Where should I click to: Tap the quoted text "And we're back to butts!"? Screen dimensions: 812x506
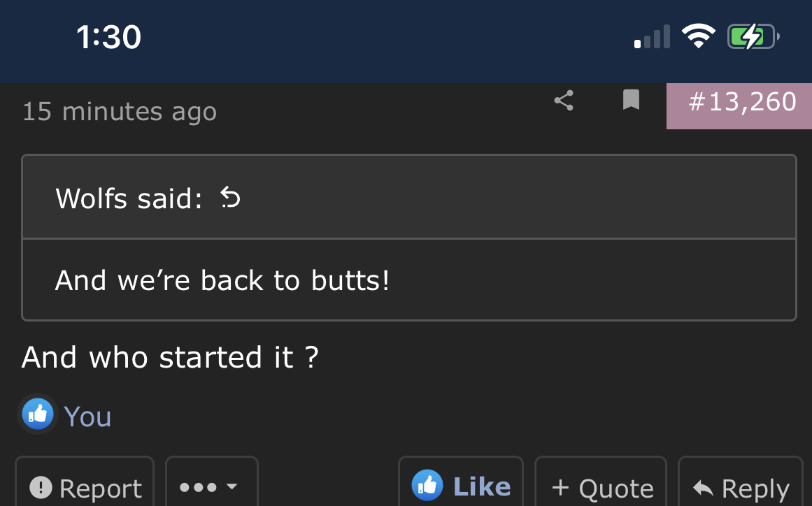222,280
